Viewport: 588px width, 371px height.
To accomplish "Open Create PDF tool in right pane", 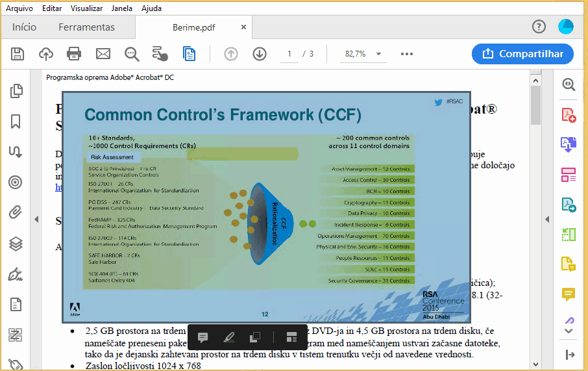I will pos(569,115).
